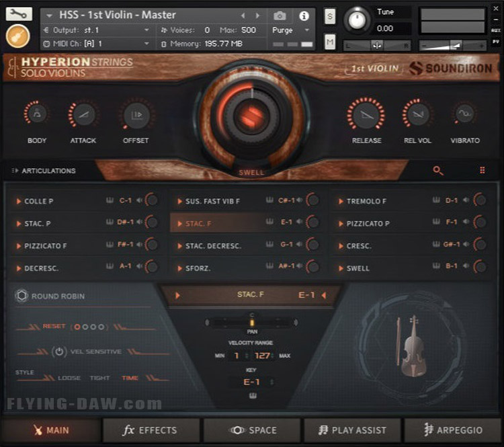
Task: Click the speaker icon in SUS. FAST VIB F row
Action: point(299,200)
